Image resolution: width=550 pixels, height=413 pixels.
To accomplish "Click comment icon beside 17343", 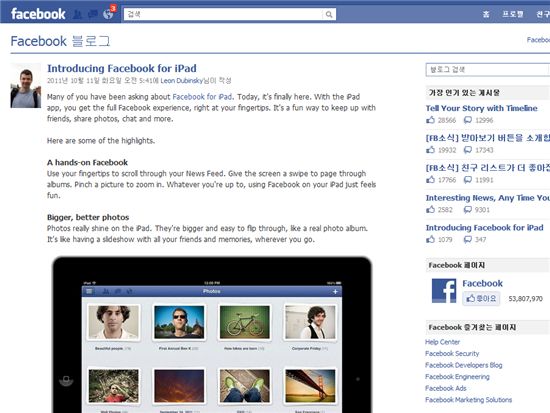I will [x=468, y=150].
